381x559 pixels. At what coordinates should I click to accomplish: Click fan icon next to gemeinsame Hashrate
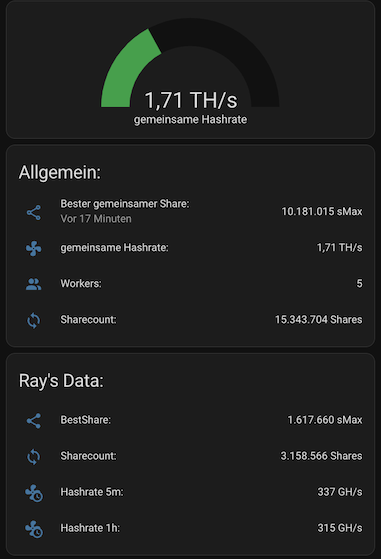34,248
